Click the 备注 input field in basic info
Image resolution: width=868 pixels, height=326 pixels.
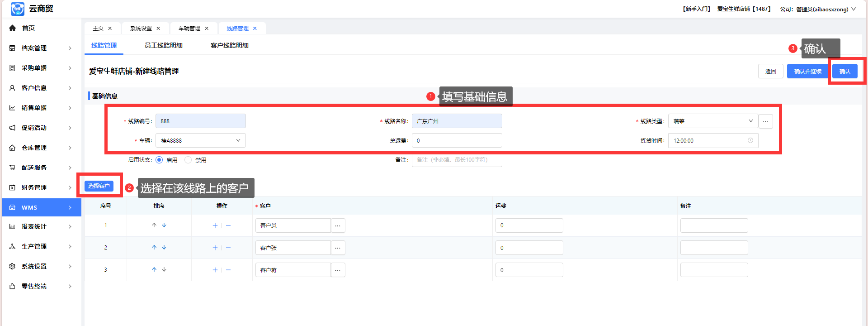pos(457,160)
